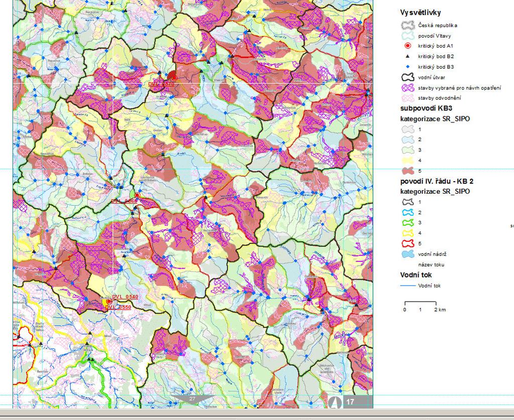
Task: Click subpovodí KB3 category 5 red-brown swatch
Action: [408, 171]
